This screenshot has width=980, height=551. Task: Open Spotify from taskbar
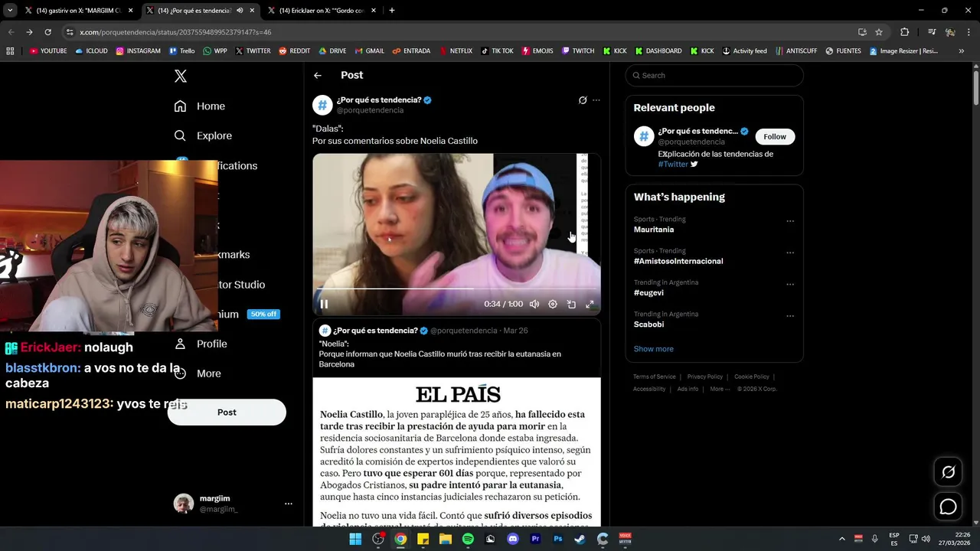click(468, 539)
